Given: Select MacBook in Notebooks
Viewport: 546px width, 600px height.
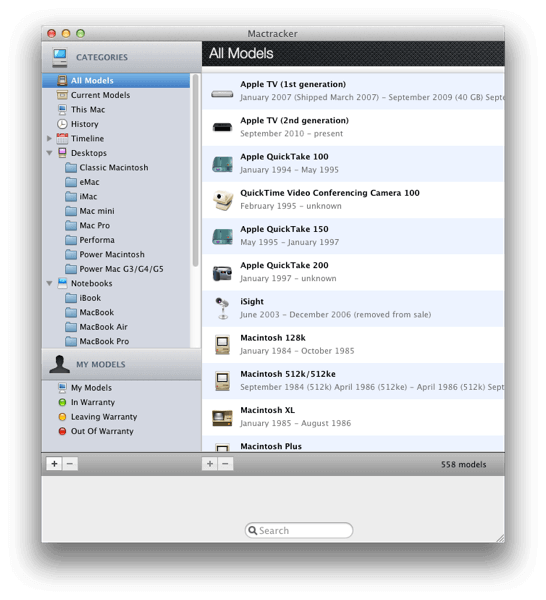Looking at the screenshot, I should click(96, 313).
